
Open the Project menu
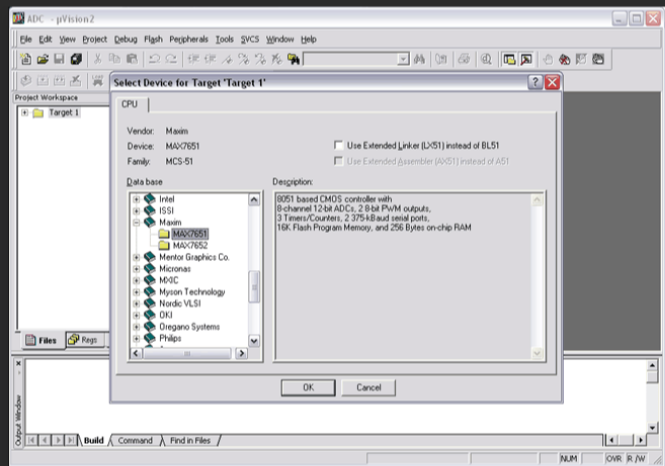[x=95, y=39]
